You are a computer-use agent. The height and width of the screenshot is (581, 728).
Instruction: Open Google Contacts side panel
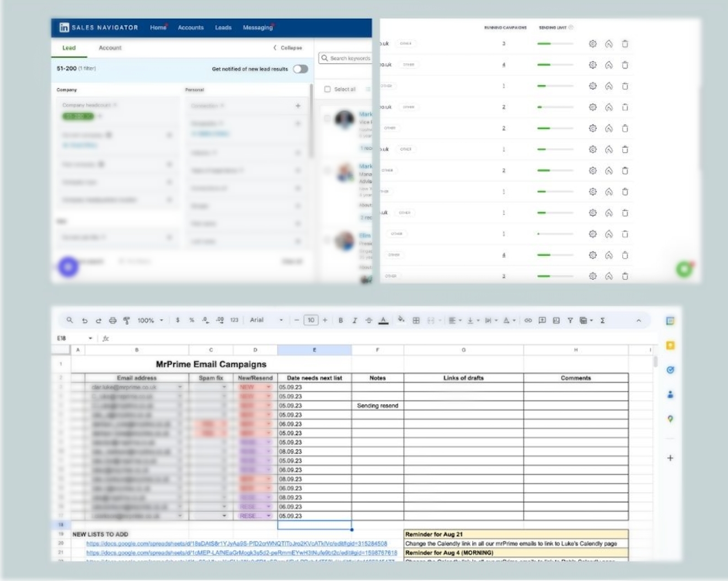[670, 394]
